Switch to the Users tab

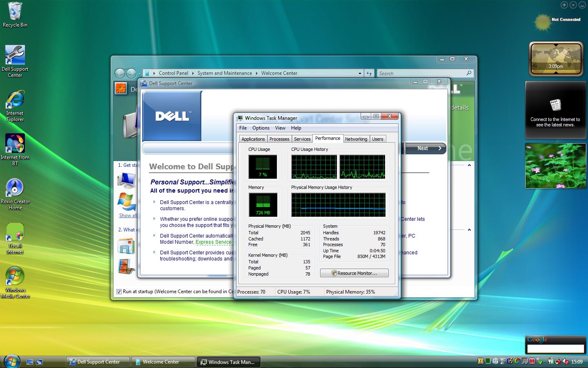tap(378, 139)
